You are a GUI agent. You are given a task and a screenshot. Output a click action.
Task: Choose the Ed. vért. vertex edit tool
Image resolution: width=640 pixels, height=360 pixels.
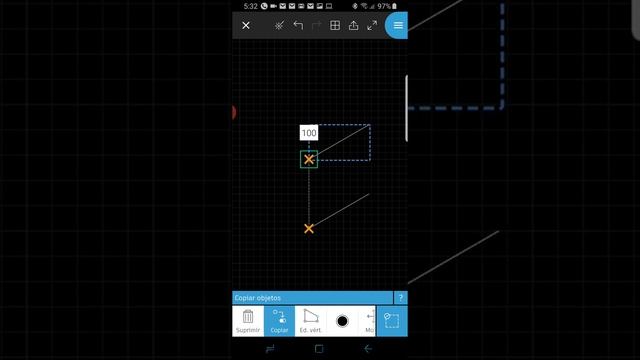click(310, 321)
